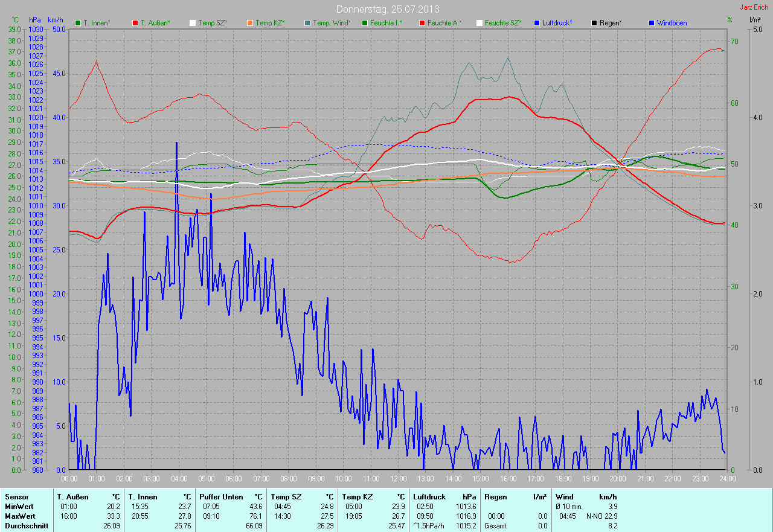Click the red T. Außen legend swatch
The width and height of the screenshot is (773, 532).
point(135,23)
